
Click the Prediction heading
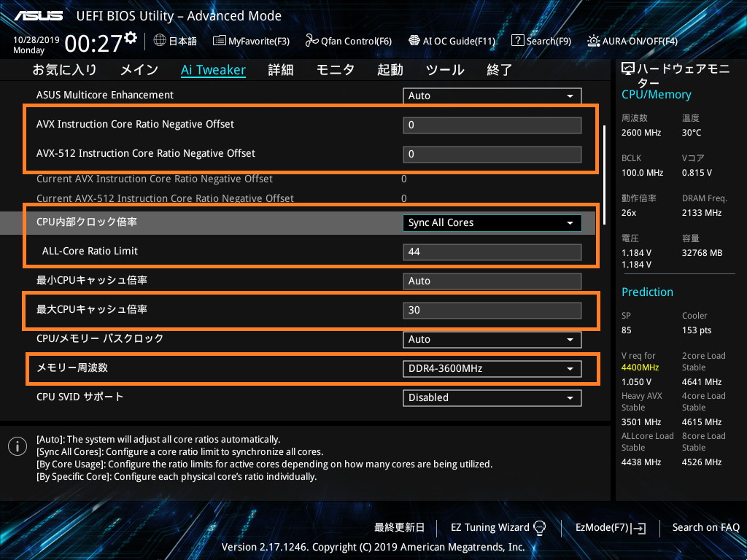(647, 292)
